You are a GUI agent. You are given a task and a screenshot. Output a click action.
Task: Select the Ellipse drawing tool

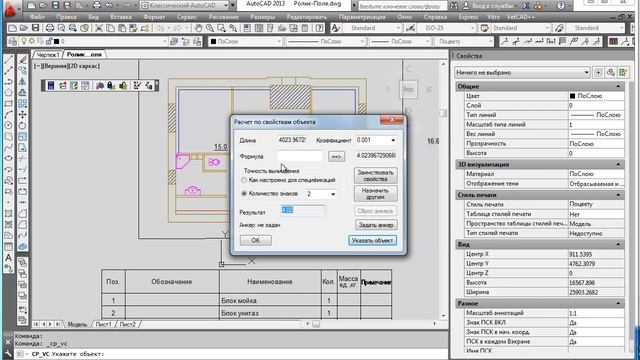pyautogui.click(x=8, y=159)
